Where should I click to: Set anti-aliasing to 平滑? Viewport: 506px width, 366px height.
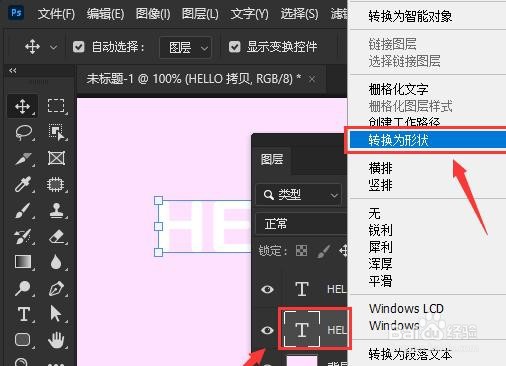tap(380, 281)
